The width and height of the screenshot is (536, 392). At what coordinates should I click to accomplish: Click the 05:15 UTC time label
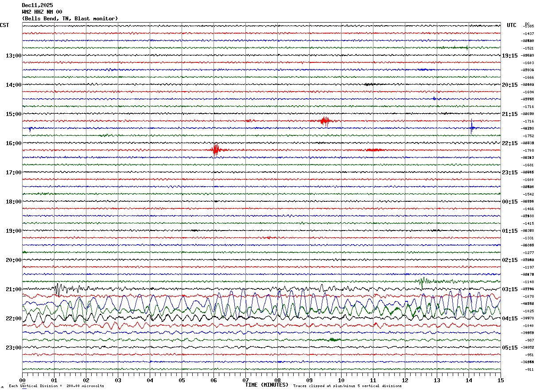(510, 348)
